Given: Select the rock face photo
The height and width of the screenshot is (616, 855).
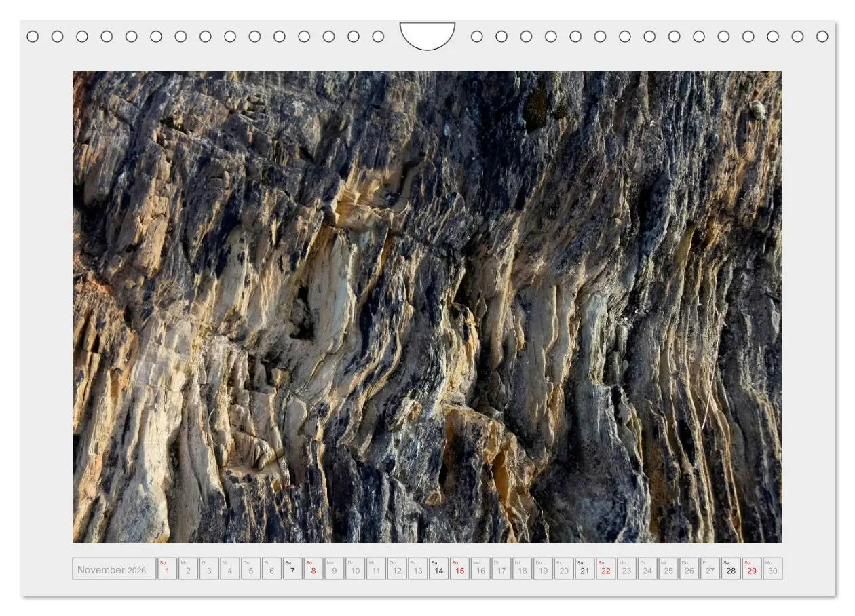Looking at the screenshot, I should [x=427, y=307].
